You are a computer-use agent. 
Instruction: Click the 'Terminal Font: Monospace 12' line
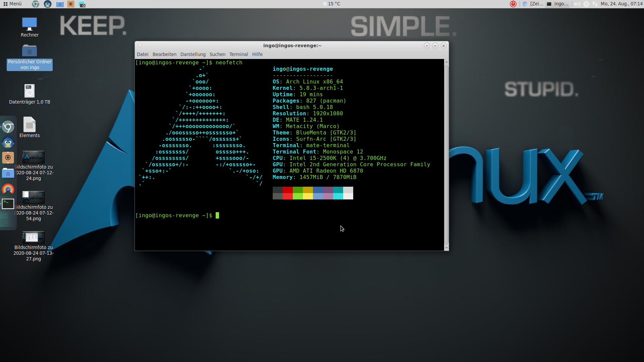318,152
